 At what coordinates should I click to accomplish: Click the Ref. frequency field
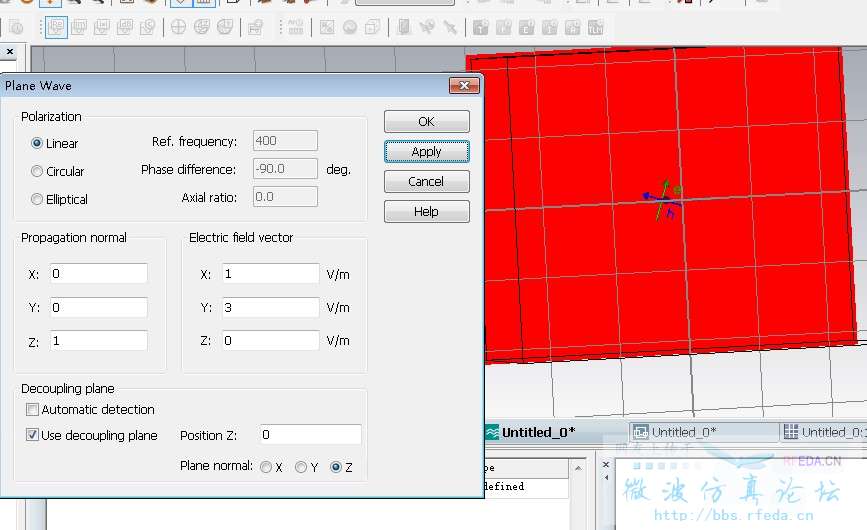tap(285, 141)
